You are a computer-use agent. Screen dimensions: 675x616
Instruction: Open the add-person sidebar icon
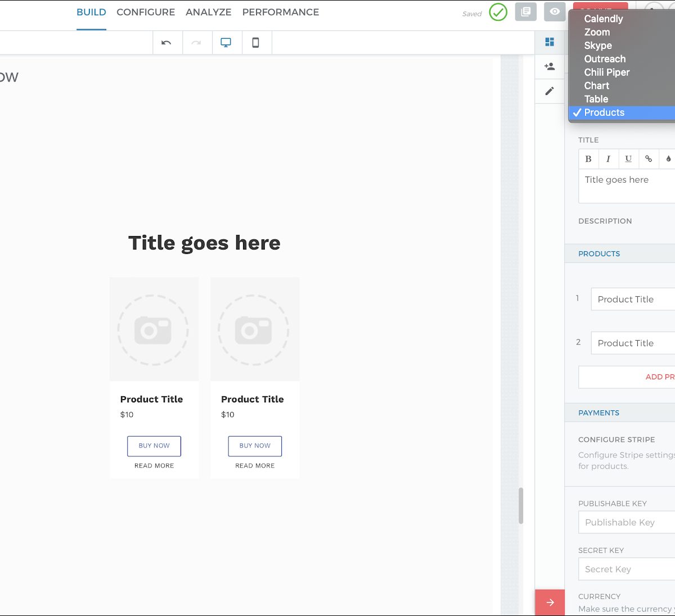[x=550, y=66]
